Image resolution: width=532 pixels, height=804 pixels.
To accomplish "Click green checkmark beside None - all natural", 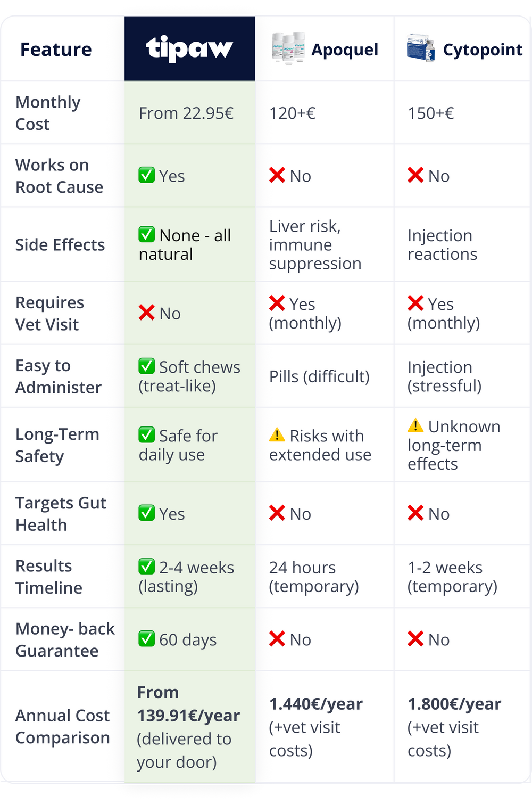I will tap(146, 234).
